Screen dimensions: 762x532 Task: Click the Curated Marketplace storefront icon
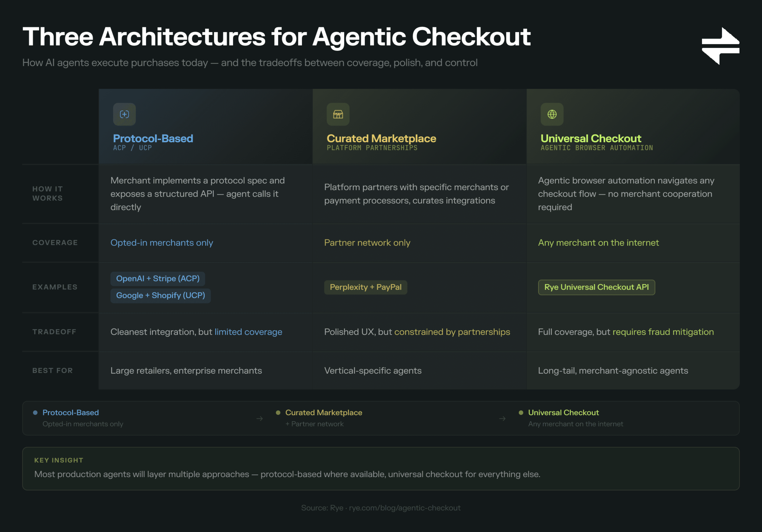point(338,114)
